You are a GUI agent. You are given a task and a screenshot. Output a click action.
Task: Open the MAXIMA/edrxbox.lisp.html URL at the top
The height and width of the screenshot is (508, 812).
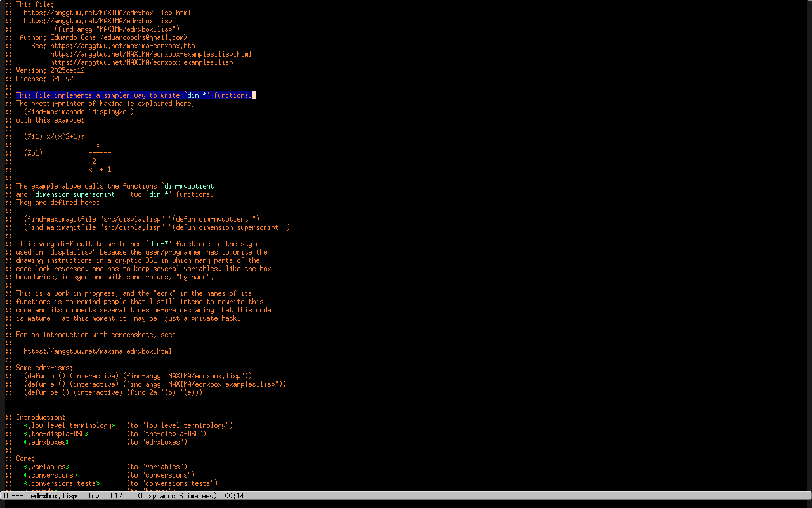point(107,13)
